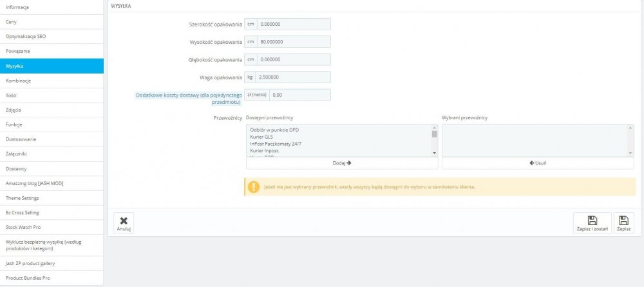
Task: Go to Optymalizacja SEO tab
Action: 52,37
